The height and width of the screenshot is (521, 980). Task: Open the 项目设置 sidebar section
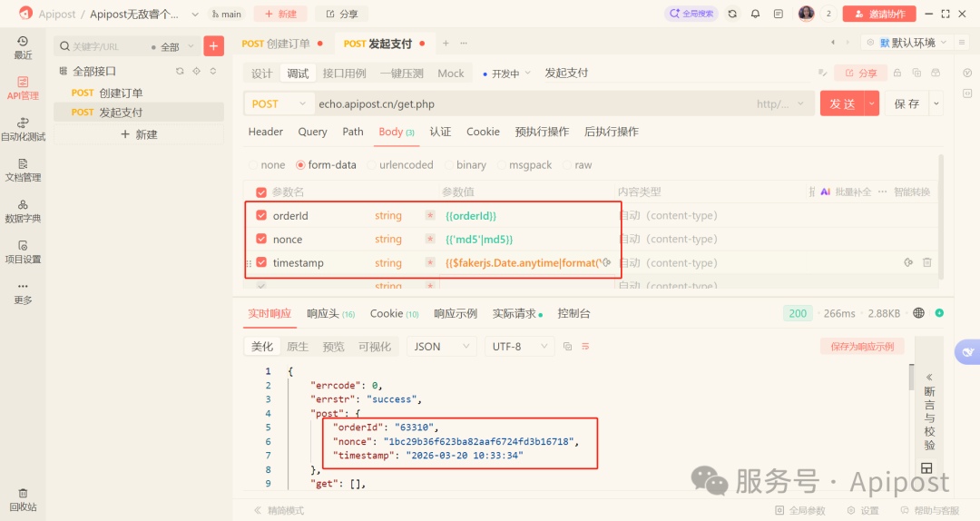pyautogui.click(x=23, y=252)
